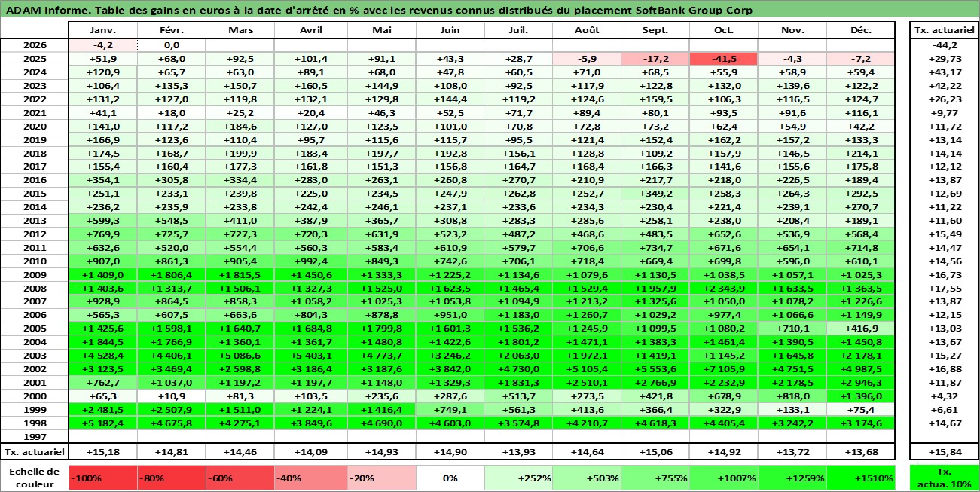Click the -20% pale pink legend swatch

381,478
